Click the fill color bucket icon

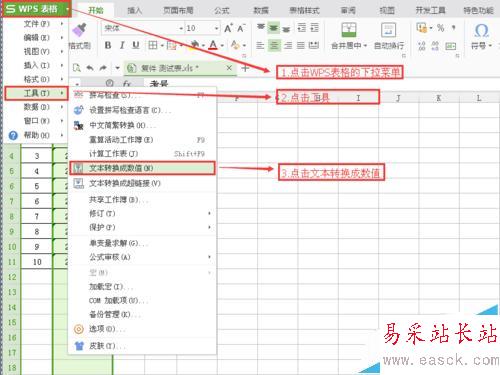click(x=195, y=45)
